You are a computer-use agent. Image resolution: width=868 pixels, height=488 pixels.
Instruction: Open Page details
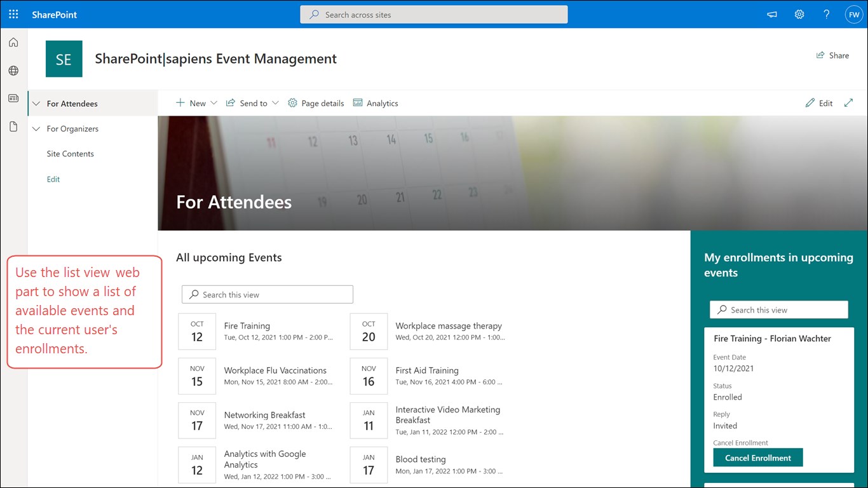point(316,103)
